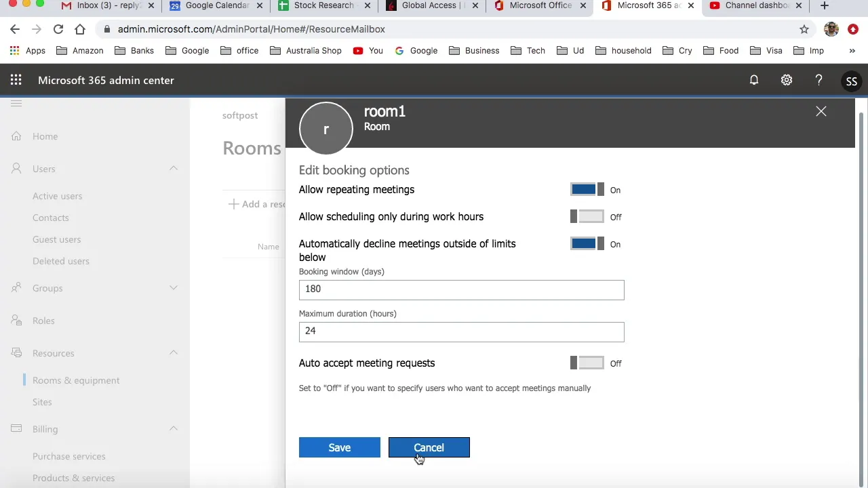Click the Users person icon
The height and width of the screenshot is (488, 868).
pyautogui.click(x=16, y=169)
